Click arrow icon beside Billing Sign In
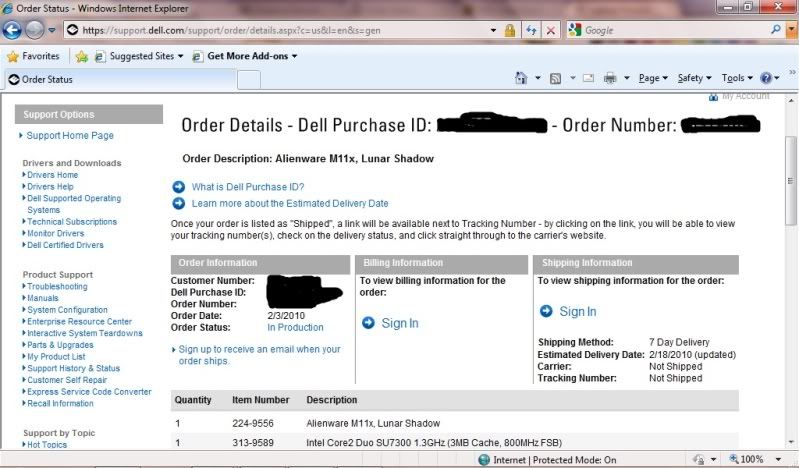The height and width of the screenshot is (468, 799). [x=368, y=323]
